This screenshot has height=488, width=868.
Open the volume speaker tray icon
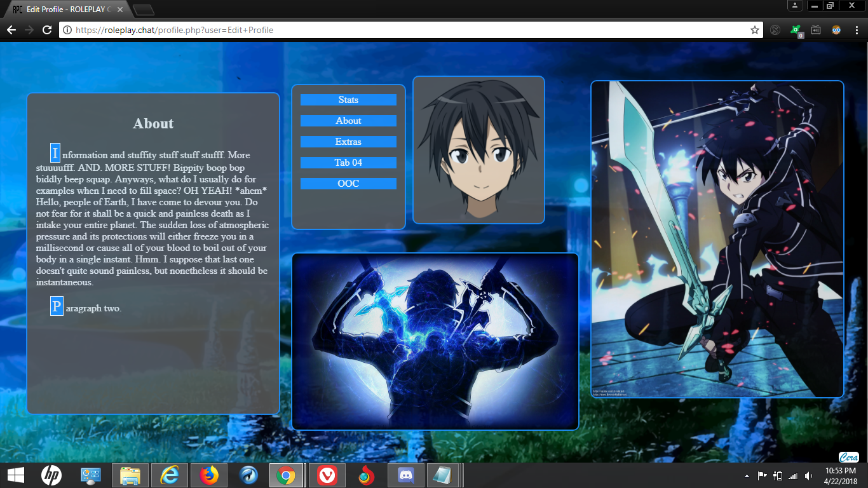pos(808,476)
